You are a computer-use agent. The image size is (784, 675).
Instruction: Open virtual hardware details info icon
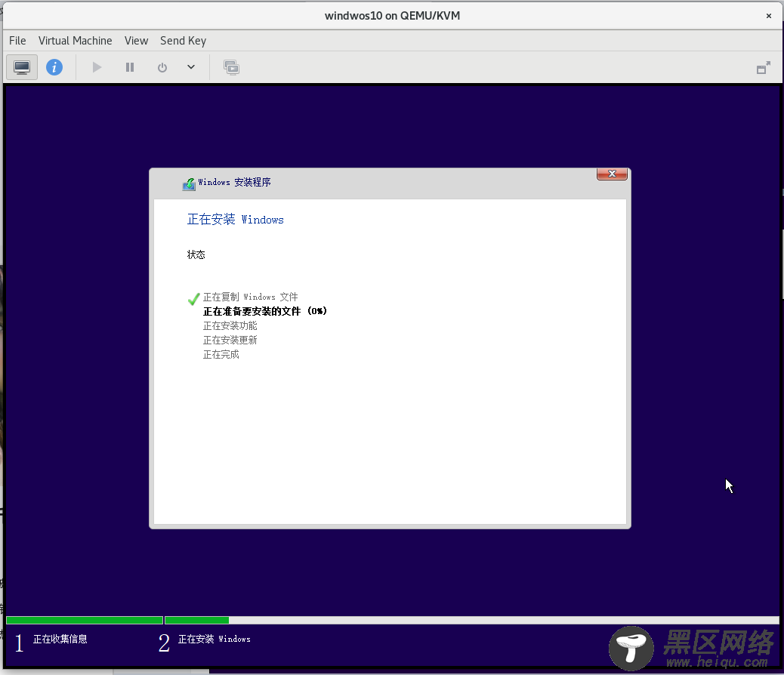[x=54, y=67]
